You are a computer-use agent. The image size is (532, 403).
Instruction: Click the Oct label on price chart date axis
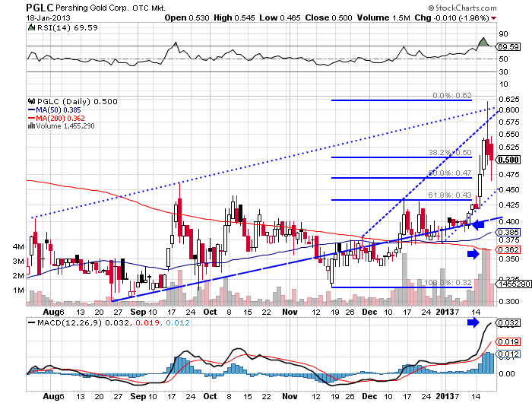tap(210, 312)
